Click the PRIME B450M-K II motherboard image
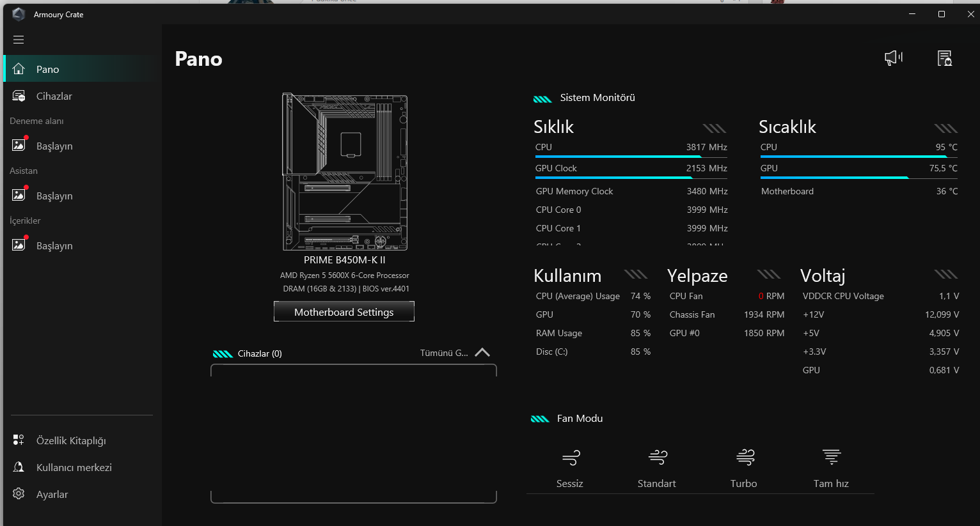 click(x=345, y=172)
